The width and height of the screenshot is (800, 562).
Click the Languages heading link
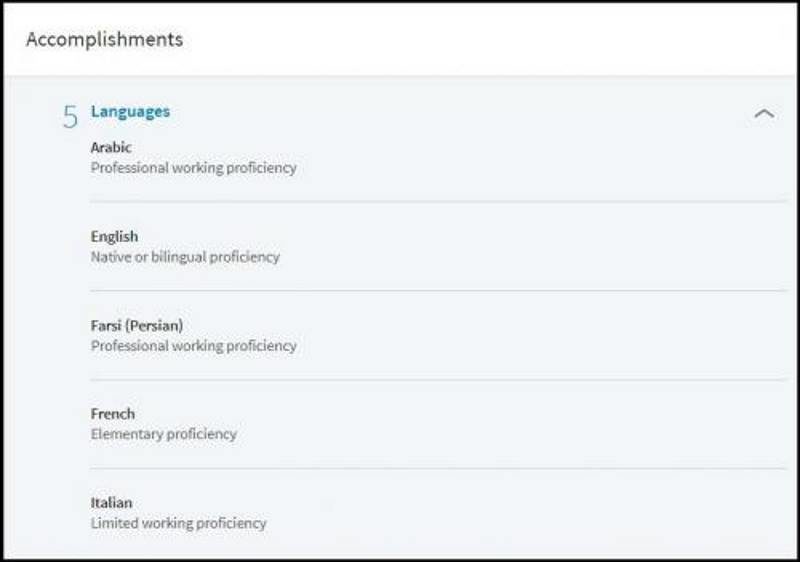[x=130, y=112]
